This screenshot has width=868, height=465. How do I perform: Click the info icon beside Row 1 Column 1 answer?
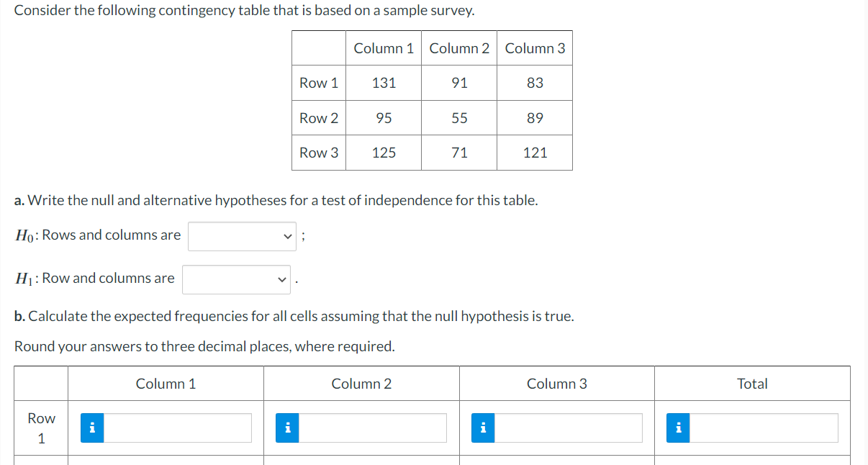point(91,428)
